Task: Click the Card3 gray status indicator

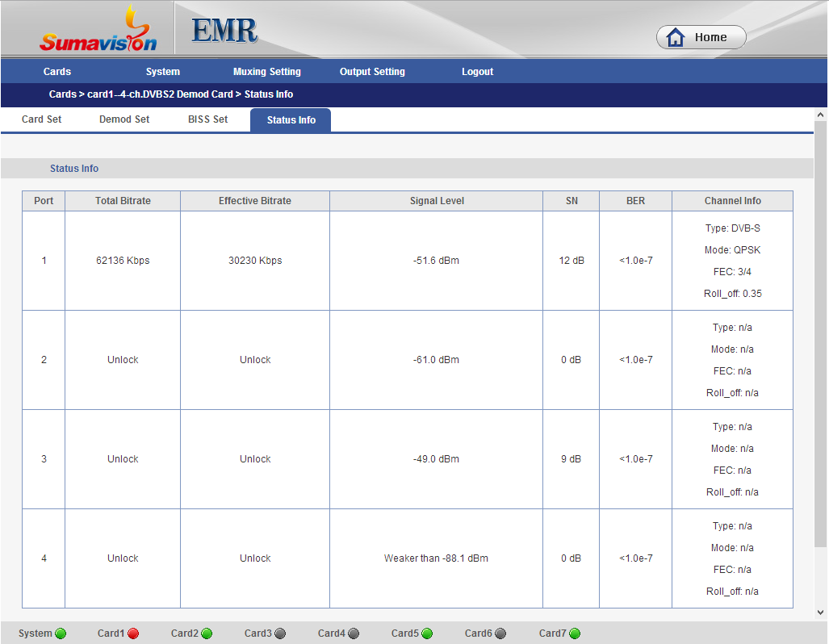Action: pyautogui.click(x=280, y=634)
